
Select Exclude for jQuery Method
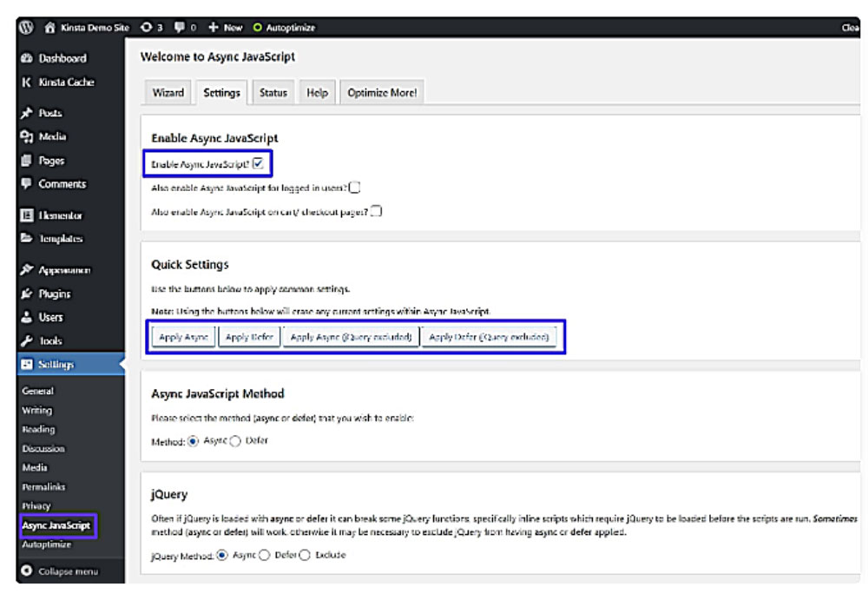[x=305, y=555]
